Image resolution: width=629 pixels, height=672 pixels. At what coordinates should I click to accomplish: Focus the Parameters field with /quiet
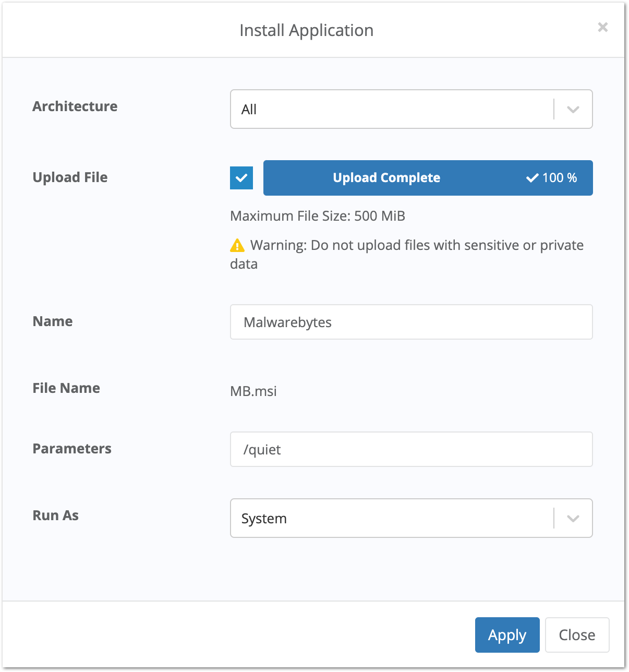411,450
